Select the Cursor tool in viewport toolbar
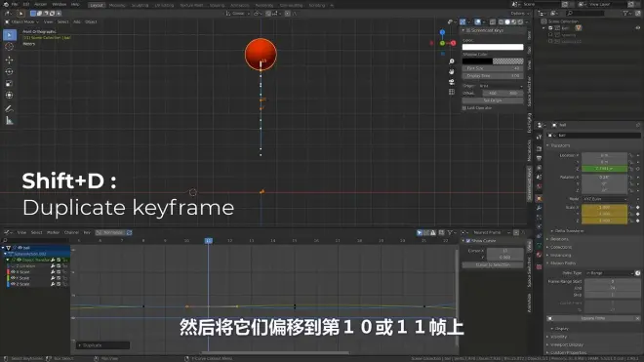The width and height of the screenshot is (644, 362). 9,47
